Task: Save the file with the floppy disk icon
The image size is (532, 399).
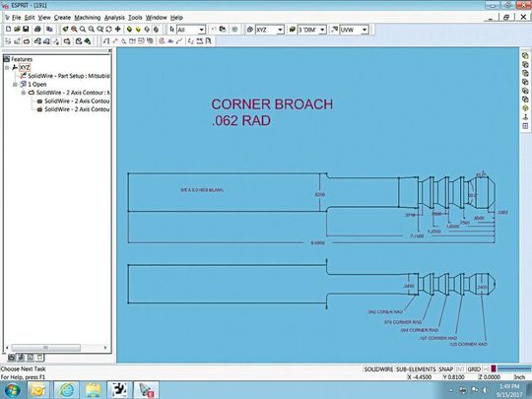Action: click(x=26, y=30)
